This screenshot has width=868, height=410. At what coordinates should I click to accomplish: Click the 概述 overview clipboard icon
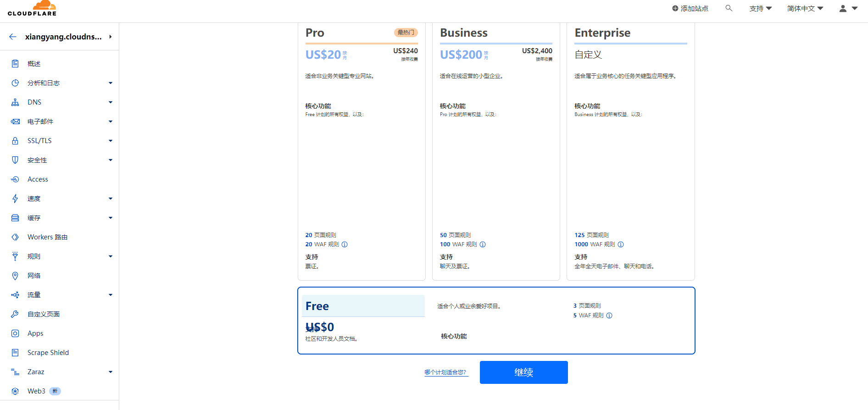click(x=15, y=64)
